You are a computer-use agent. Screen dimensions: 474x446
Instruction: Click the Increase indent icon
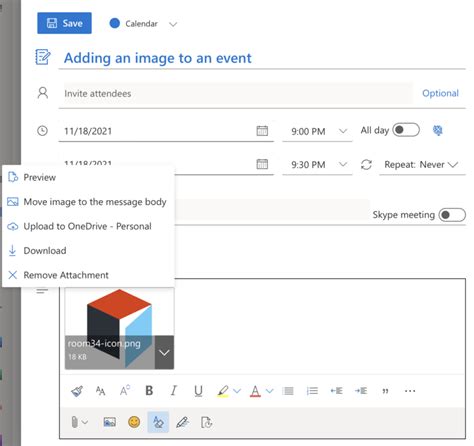pyautogui.click(x=361, y=391)
